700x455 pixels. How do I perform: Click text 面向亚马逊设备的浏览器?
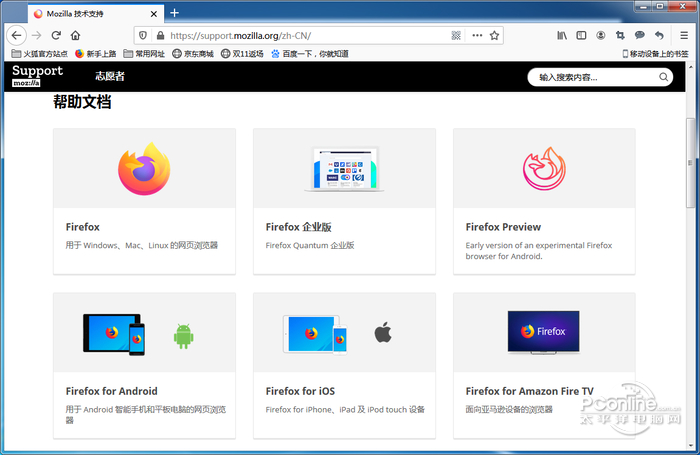point(509,409)
